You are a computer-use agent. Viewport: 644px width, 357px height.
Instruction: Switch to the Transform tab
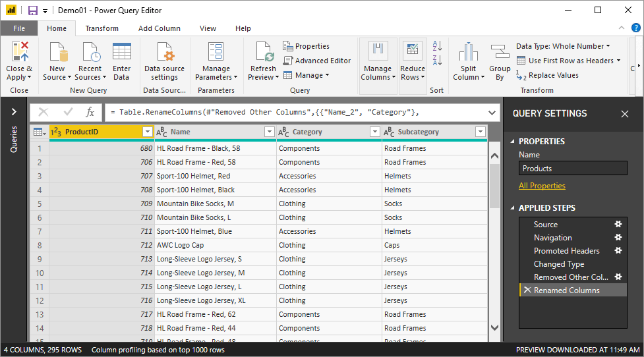point(102,28)
